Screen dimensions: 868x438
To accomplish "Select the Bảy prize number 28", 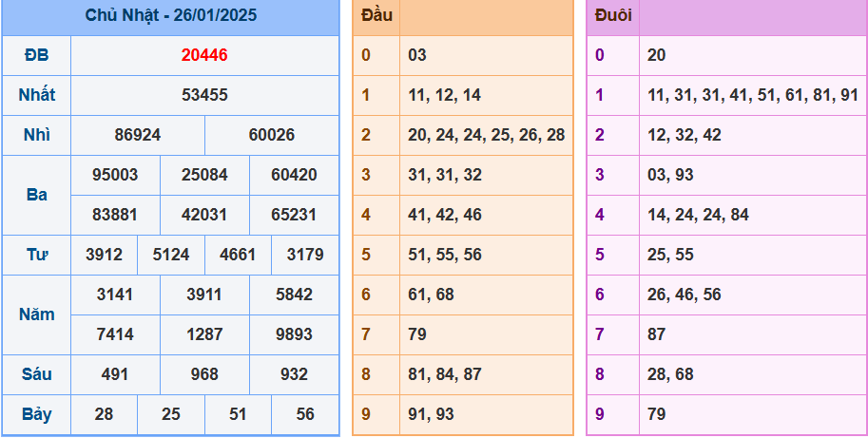I will click(104, 414).
